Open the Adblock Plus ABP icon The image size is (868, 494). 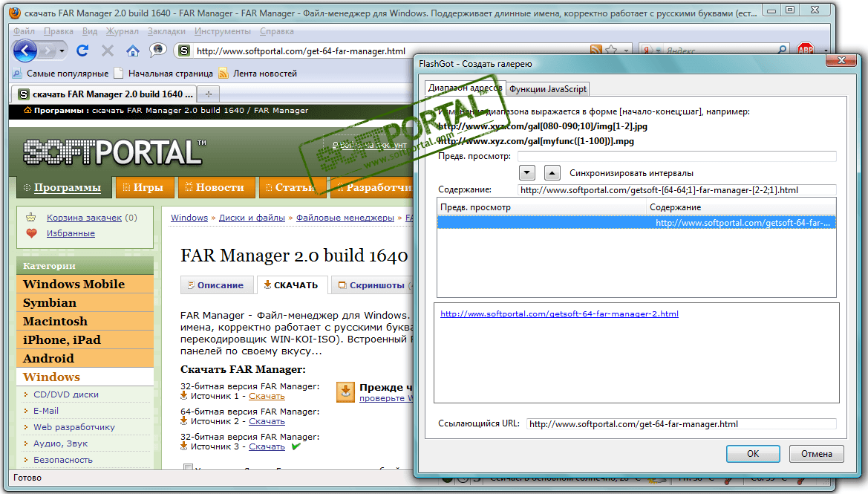(806, 50)
